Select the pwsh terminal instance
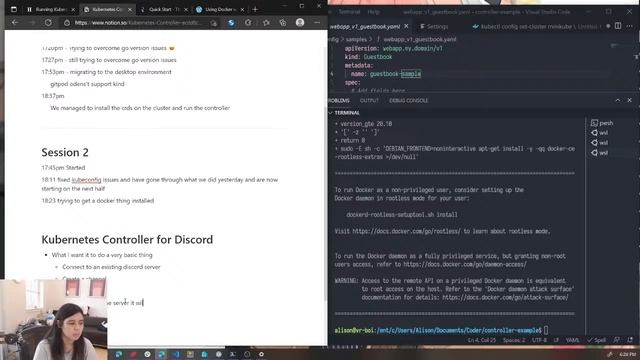The width and height of the screenshot is (640, 360). (x=602, y=123)
